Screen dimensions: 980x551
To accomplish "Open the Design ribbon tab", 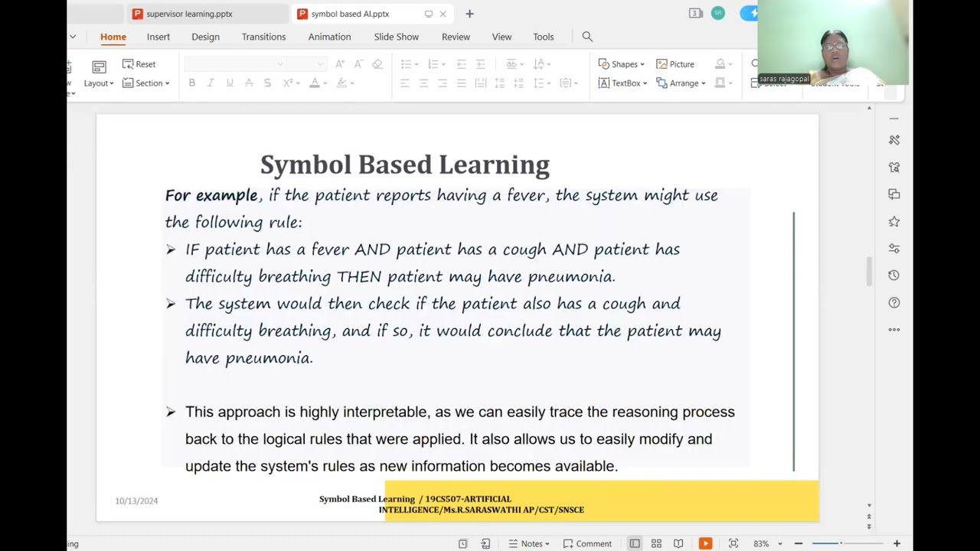I will (x=205, y=37).
